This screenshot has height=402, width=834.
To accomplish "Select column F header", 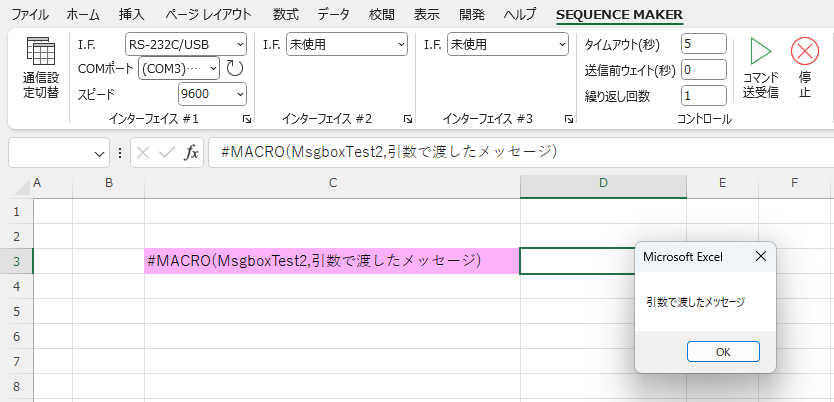I will [x=795, y=183].
